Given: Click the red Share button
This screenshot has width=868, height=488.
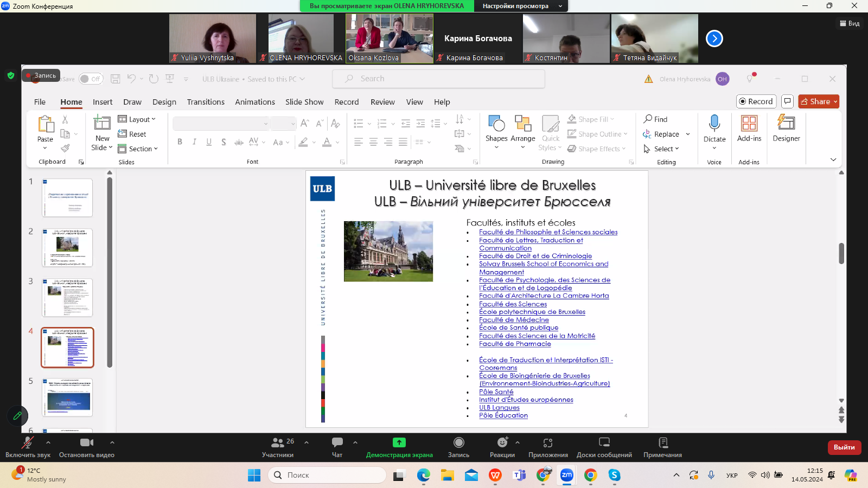Looking at the screenshot, I should (x=819, y=101).
